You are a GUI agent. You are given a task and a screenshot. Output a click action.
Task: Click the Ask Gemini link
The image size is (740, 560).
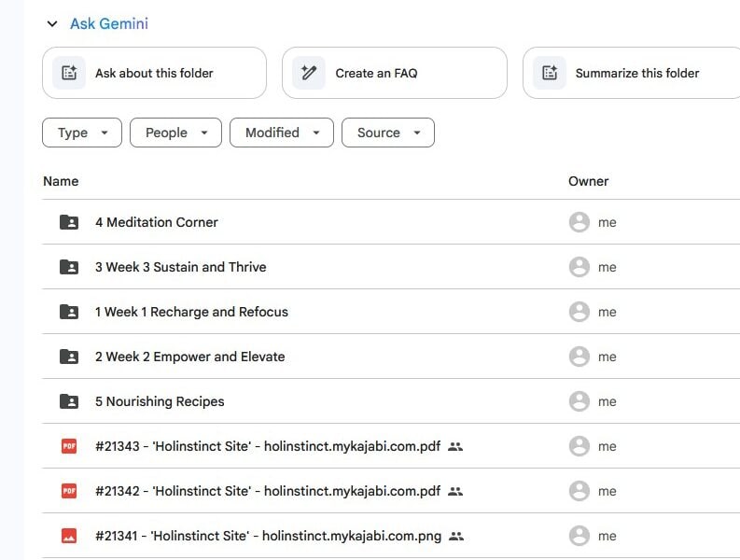point(109,24)
